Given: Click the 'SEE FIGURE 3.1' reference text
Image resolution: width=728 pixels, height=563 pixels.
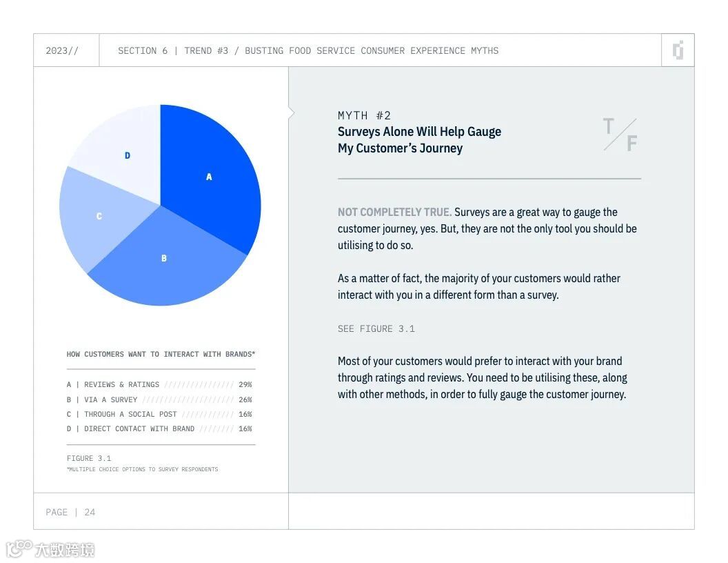Looking at the screenshot, I should click(376, 329).
